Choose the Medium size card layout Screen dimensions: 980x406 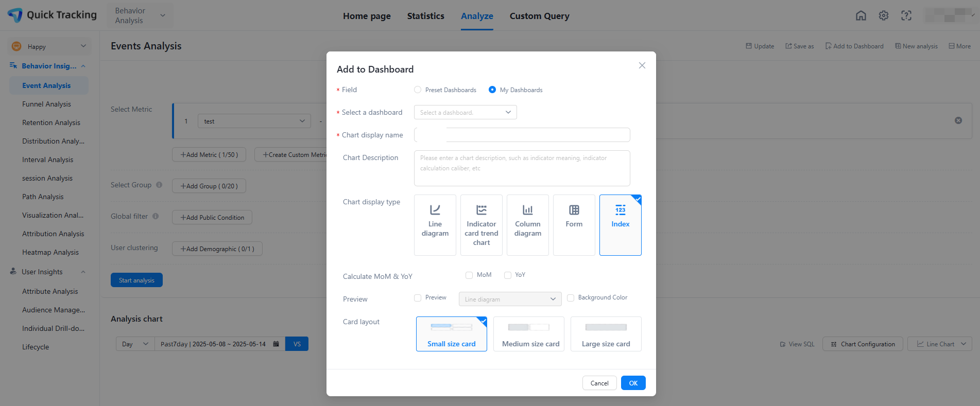coord(529,334)
